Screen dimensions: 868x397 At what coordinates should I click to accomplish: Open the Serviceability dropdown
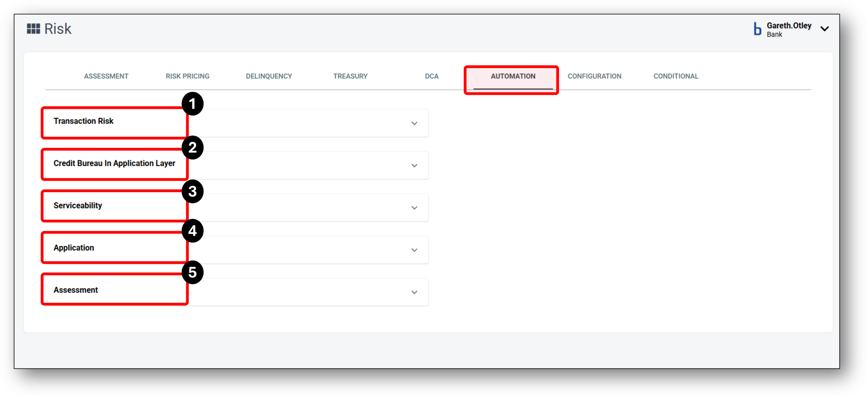[x=414, y=207]
